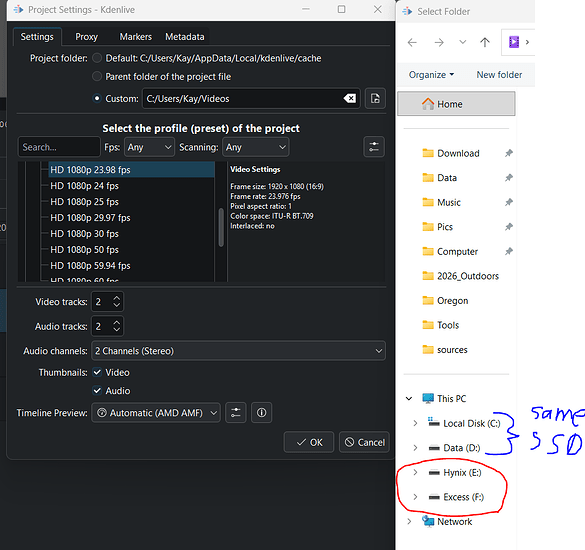Expand Local Disk (C:) tree node
Viewport: 585px width, 550px height.
[x=415, y=423]
